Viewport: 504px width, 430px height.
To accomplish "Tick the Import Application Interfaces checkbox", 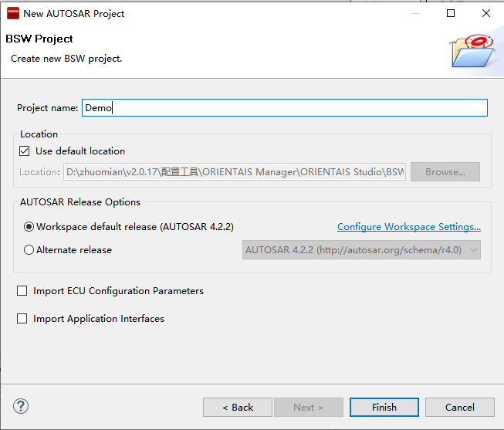I will (x=22, y=319).
